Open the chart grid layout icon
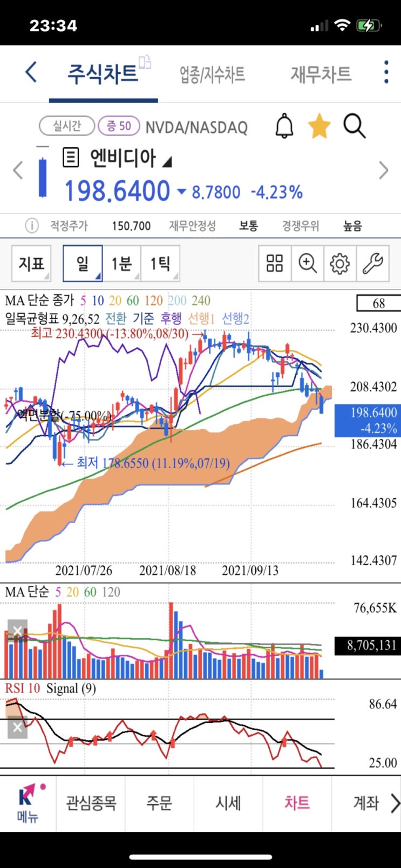Viewport: 401px width, 868px height. coord(275,263)
